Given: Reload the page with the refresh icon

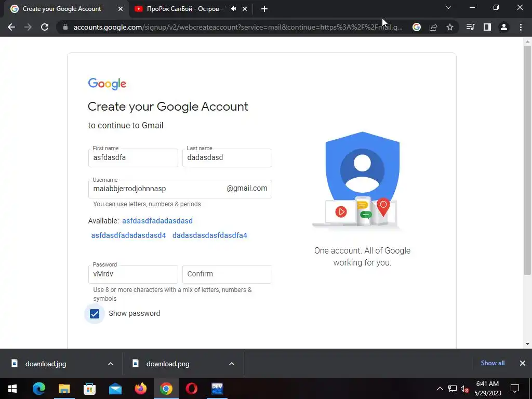Looking at the screenshot, I should 45,27.
